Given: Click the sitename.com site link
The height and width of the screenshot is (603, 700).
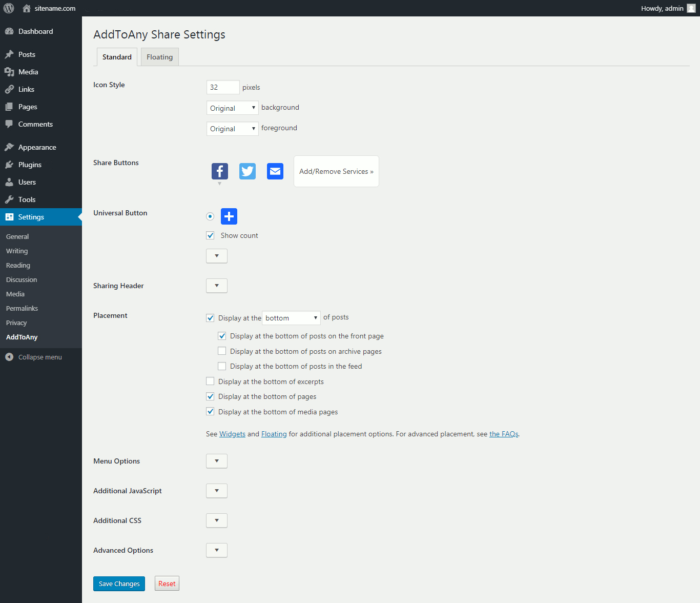Looking at the screenshot, I should (x=55, y=8).
